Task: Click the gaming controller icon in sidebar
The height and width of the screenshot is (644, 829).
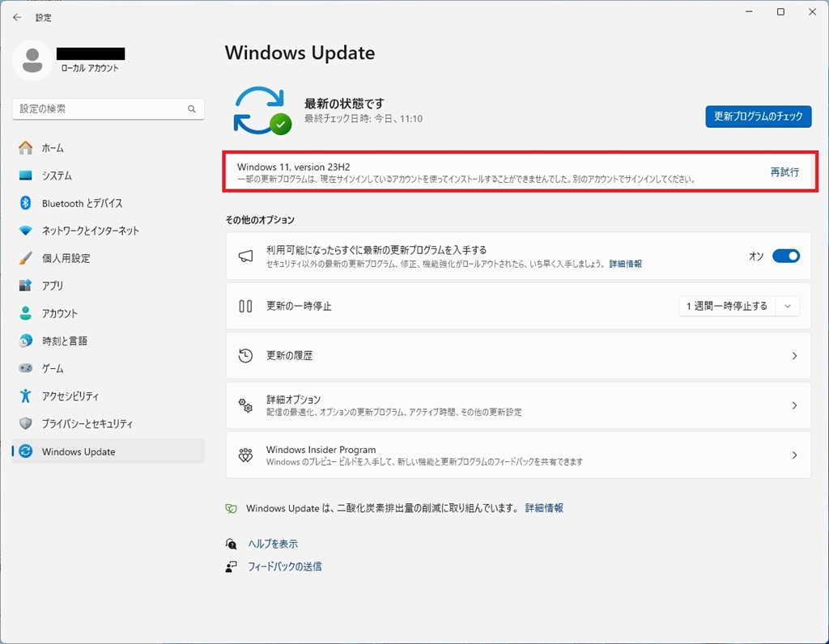Action: 25,368
